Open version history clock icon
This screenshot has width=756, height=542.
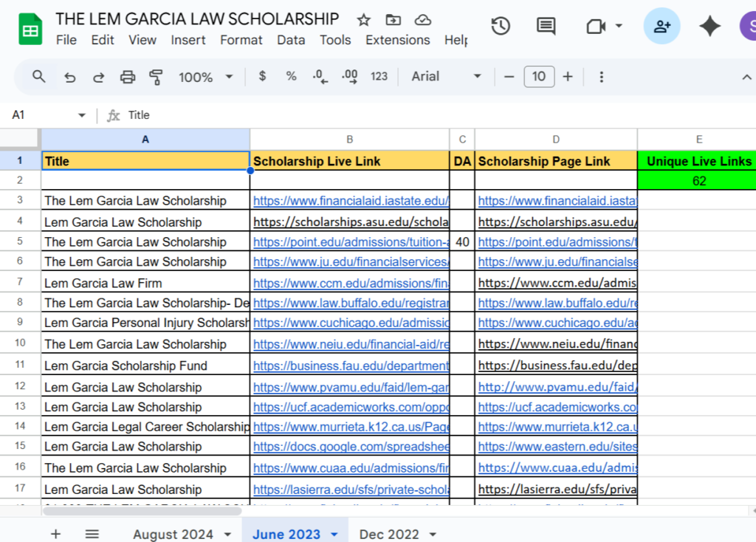(x=501, y=27)
